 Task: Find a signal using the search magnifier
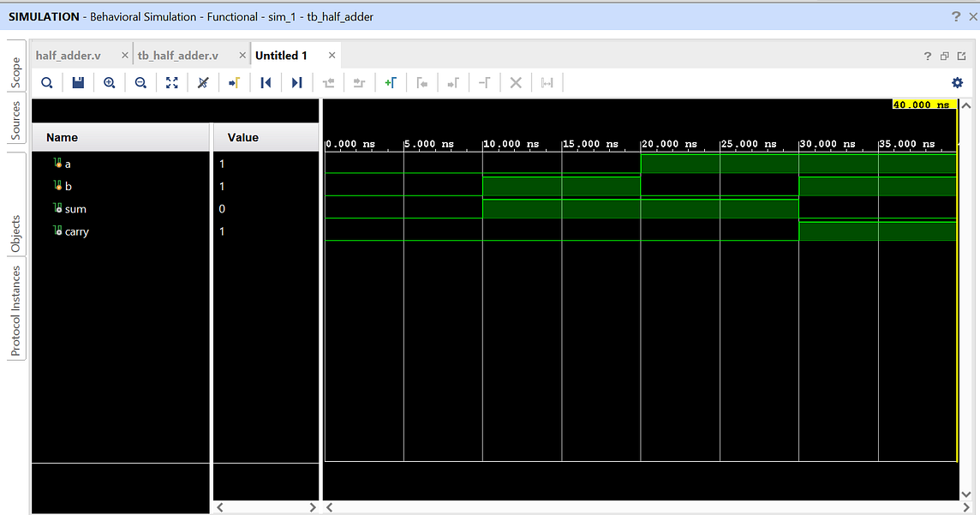[46, 82]
